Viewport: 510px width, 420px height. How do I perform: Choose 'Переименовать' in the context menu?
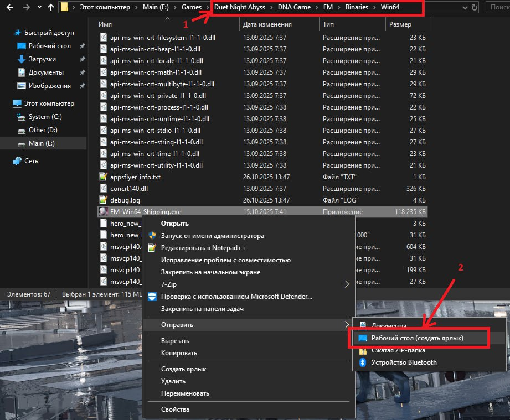249,393
